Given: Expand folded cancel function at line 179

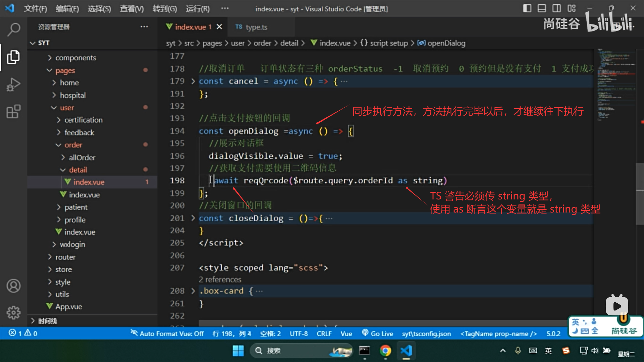Looking at the screenshot, I should point(193,81).
